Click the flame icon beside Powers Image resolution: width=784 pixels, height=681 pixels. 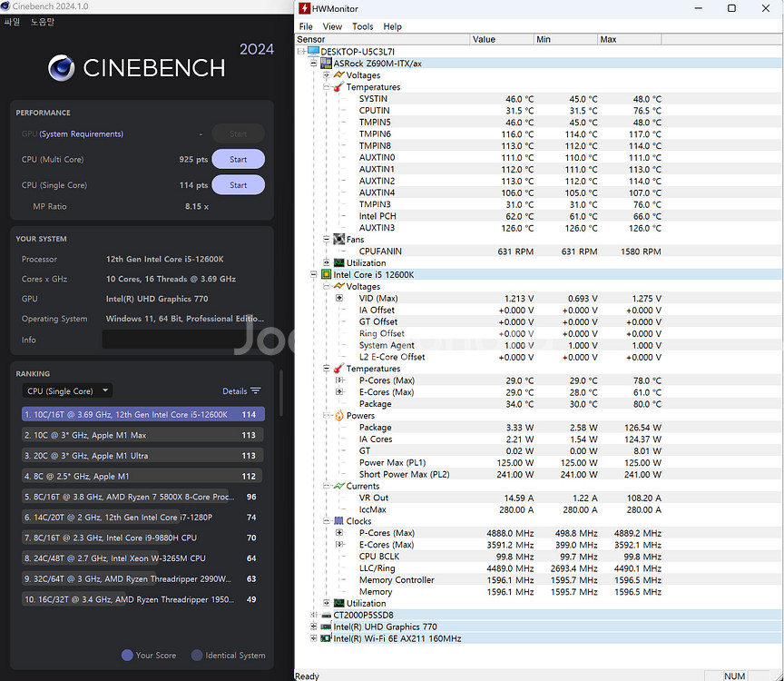click(x=338, y=416)
